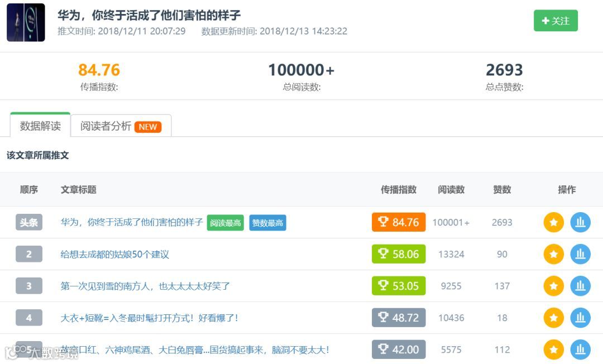The image size is (603, 364).
Task: Click the large 100000+ total reads value
Action: pyautogui.click(x=301, y=70)
